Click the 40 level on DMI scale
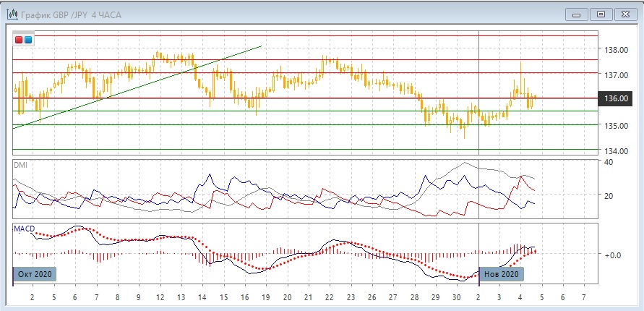Image resolution: width=644 pixels, height=311 pixels. pyautogui.click(x=609, y=162)
